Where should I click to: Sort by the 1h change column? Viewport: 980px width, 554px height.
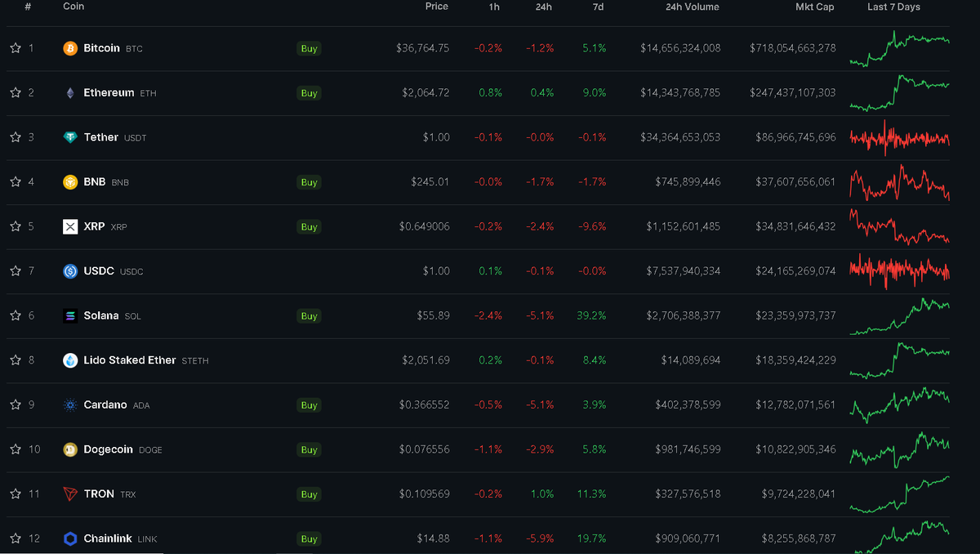[495, 7]
